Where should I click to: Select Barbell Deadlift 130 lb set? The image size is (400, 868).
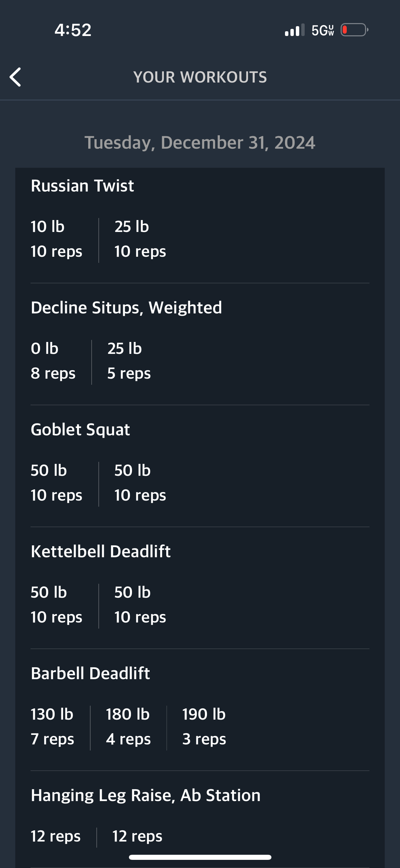click(52, 726)
